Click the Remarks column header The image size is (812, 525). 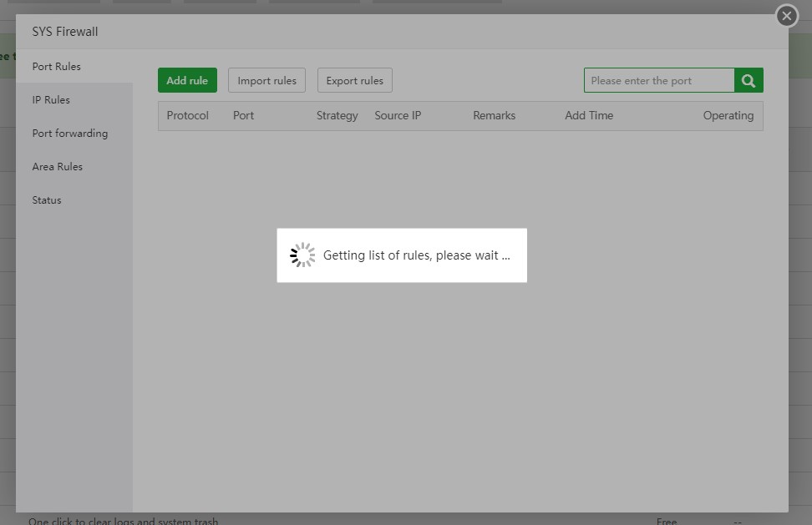tap(494, 115)
